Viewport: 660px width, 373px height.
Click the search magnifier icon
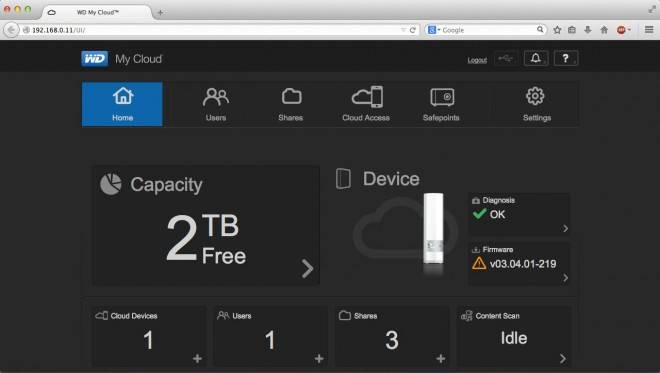[x=540, y=29]
